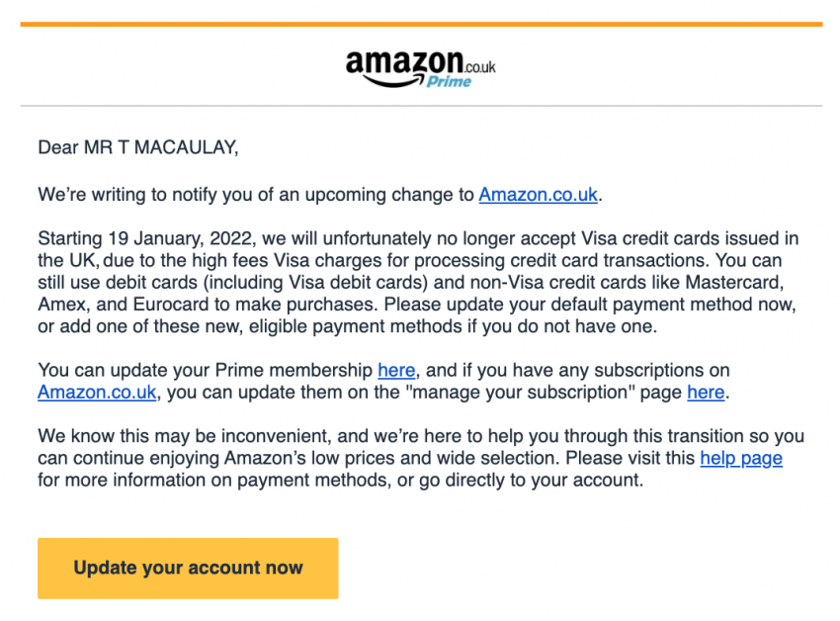Click the grey divider line below the logo
The height and width of the screenshot is (621, 840).
[x=420, y=106]
